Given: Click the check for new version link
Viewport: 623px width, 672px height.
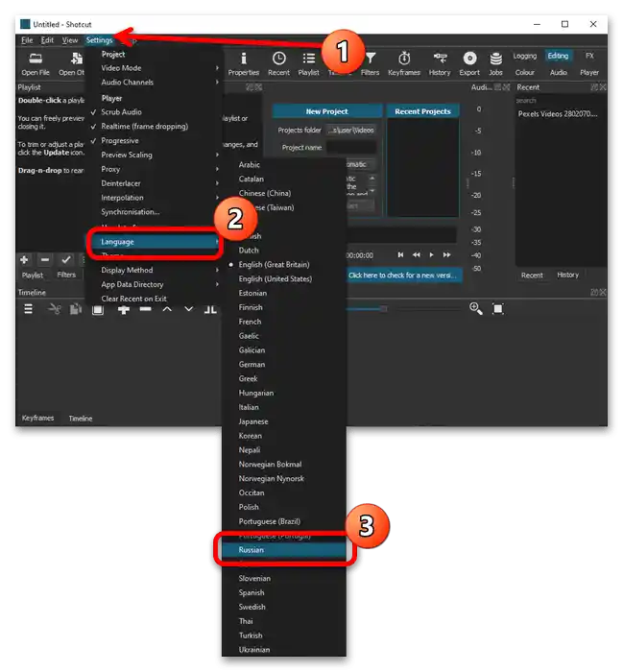Looking at the screenshot, I should coord(403,276).
